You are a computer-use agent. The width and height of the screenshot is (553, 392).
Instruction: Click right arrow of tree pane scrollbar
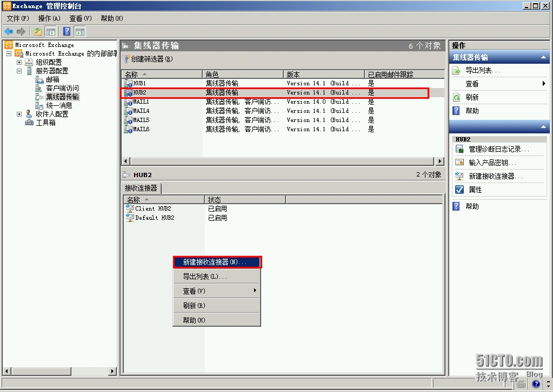112,371
